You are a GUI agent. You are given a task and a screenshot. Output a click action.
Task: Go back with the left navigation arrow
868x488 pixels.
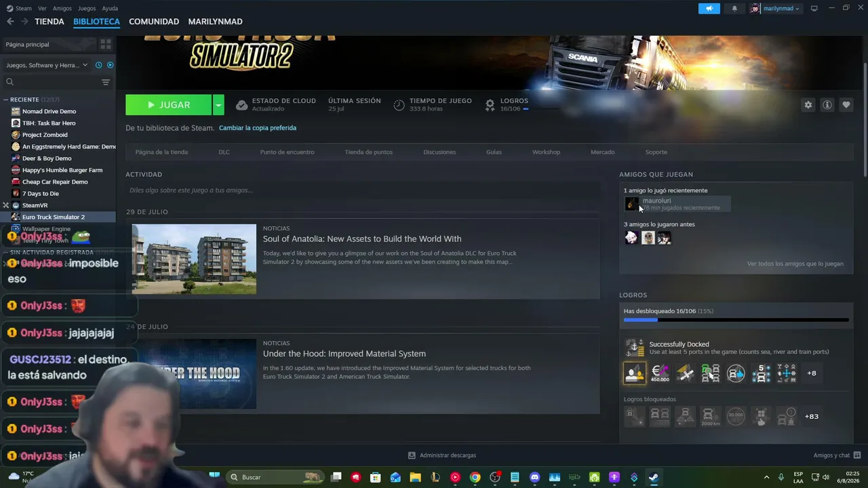tap(10, 22)
